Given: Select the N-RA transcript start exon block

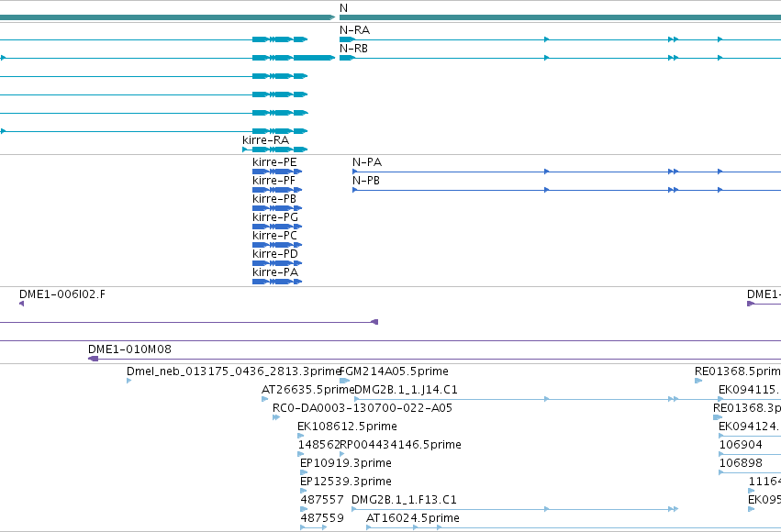Looking at the screenshot, I should click(347, 39).
